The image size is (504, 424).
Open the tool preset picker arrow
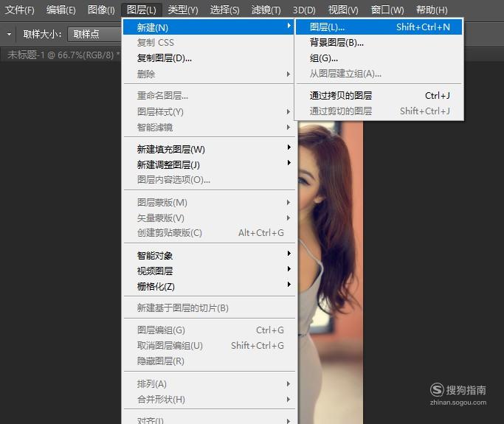9,34
